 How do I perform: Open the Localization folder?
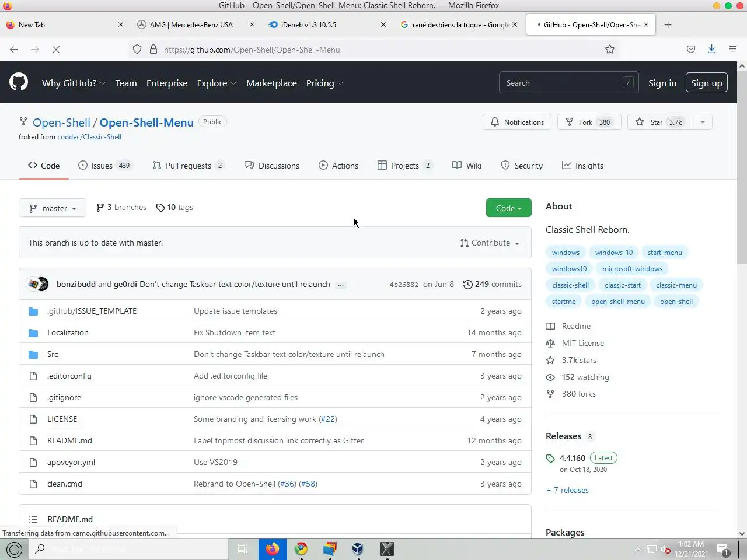(68, 332)
